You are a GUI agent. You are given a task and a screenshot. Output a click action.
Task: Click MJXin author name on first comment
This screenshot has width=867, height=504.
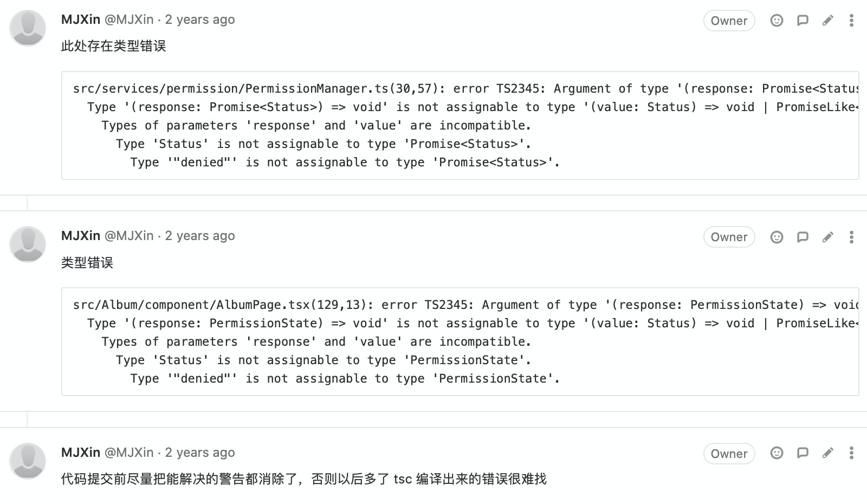tap(81, 20)
